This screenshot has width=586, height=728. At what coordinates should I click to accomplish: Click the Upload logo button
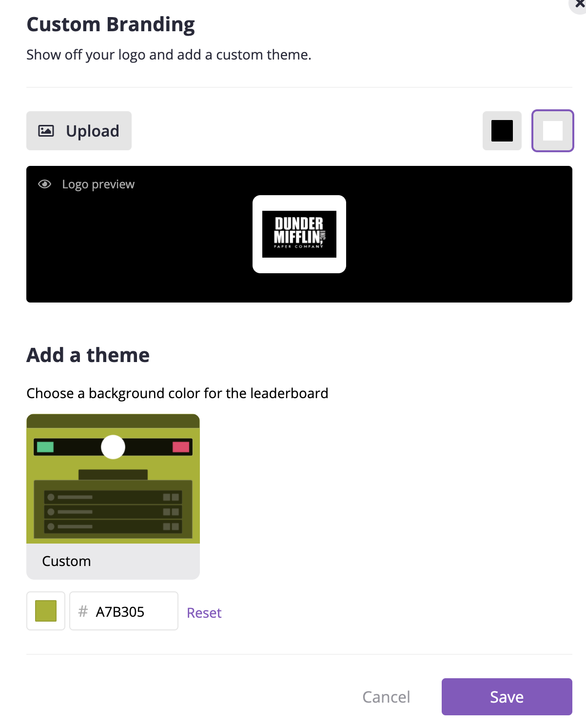point(79,131)
